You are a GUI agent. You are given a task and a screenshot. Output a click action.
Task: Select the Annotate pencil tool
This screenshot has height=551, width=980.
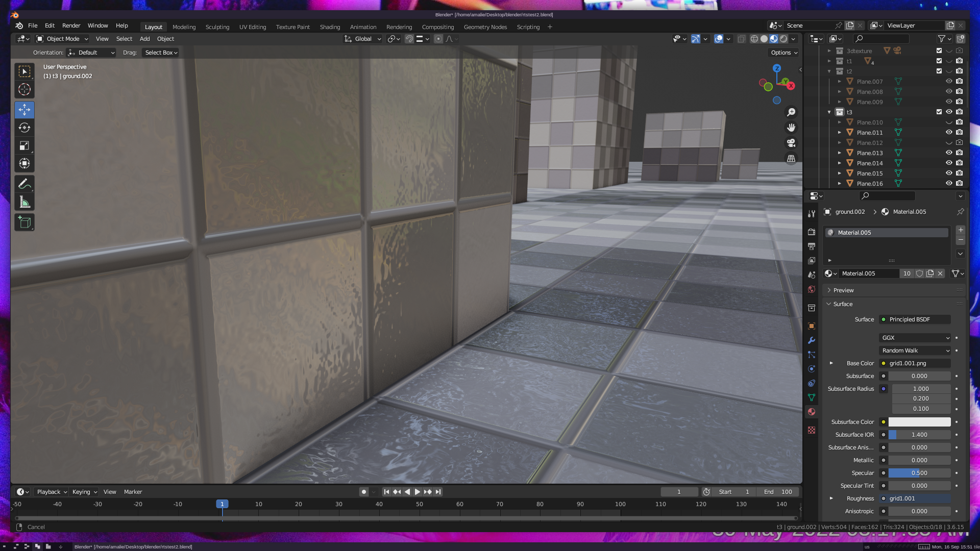pos(24,184)
